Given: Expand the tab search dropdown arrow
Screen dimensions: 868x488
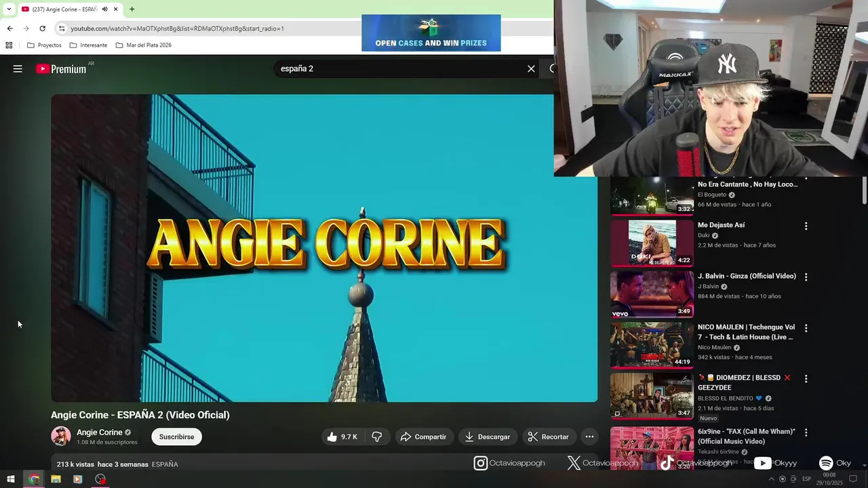Looking at the screenshot, I should pos(8,9).
